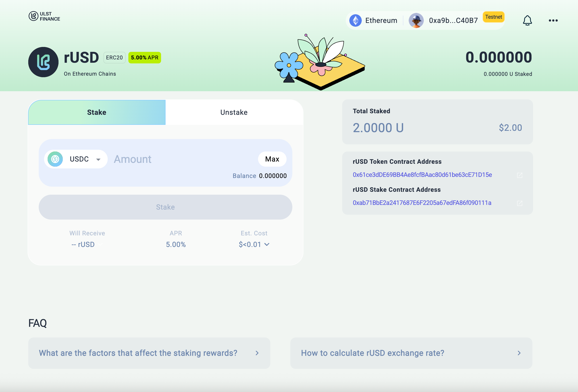Open the rUSD Stake Contract external link icon
This screenshot has width=578, height=392.
[x=520, y=203]
